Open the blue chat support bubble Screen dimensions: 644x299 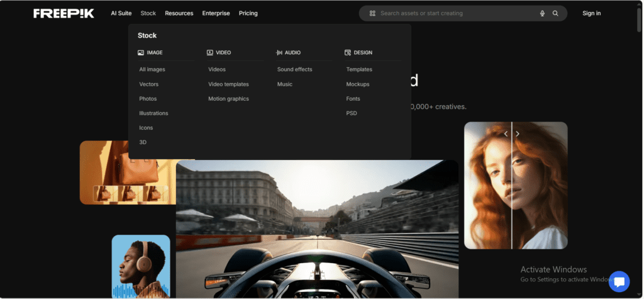coord(619,281)
